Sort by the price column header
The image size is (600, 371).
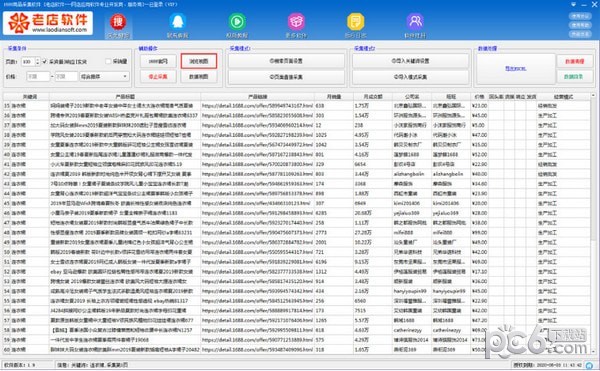[x=479, y=97]
